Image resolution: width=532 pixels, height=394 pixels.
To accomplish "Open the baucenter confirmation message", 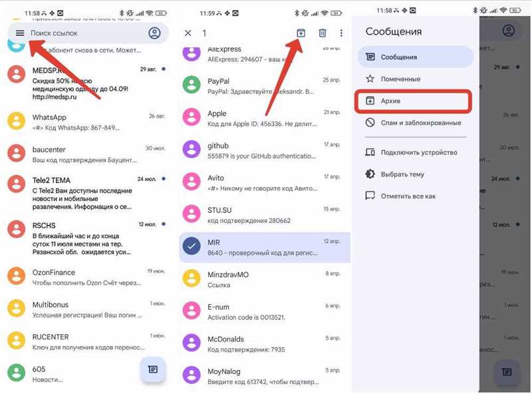I will pos(86,154).
